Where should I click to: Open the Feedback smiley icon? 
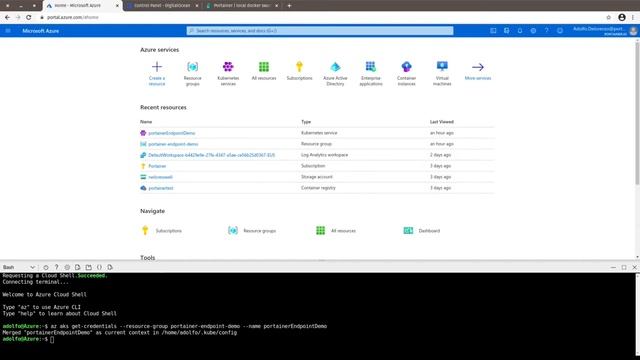point(560,31)
